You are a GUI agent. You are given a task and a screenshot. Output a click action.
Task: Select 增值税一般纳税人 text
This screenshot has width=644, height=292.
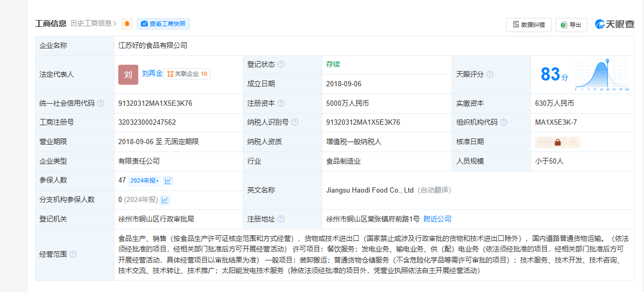click(x=353, y=142)
